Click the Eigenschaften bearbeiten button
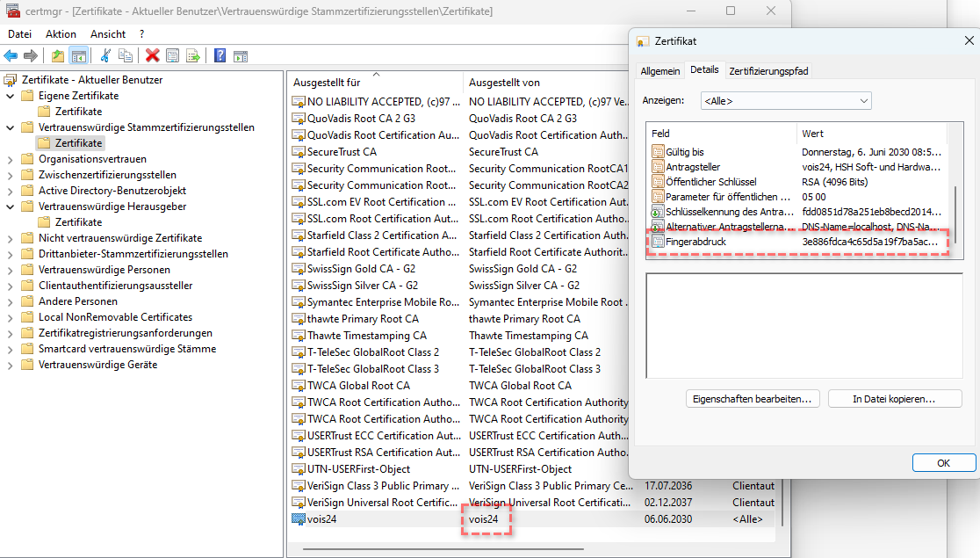 753,398
